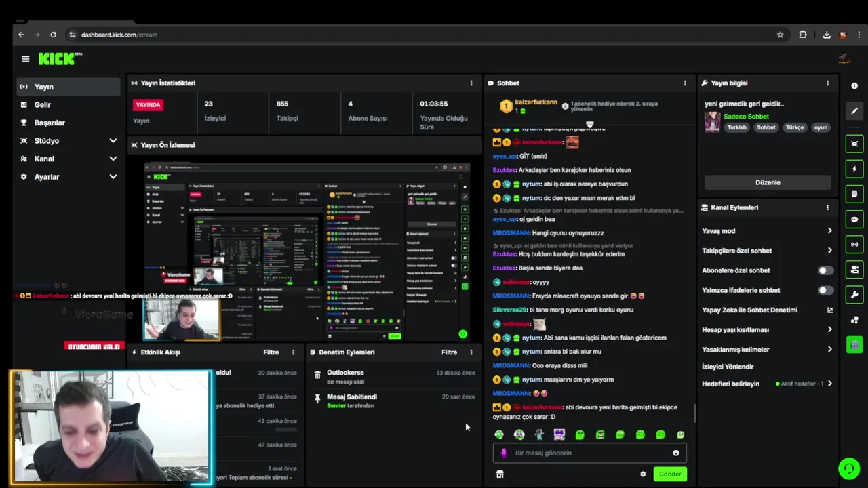This screenshot has width=868, height=488.
Task: Open the Denetim Eylemleri three-dot menu
Action: pos(471,352)
